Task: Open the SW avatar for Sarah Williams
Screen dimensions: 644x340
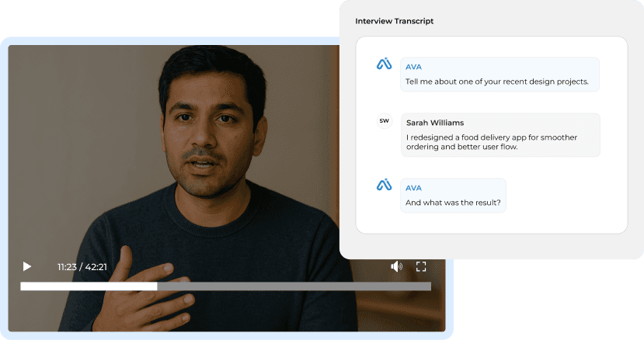Action: click(384, 121)
